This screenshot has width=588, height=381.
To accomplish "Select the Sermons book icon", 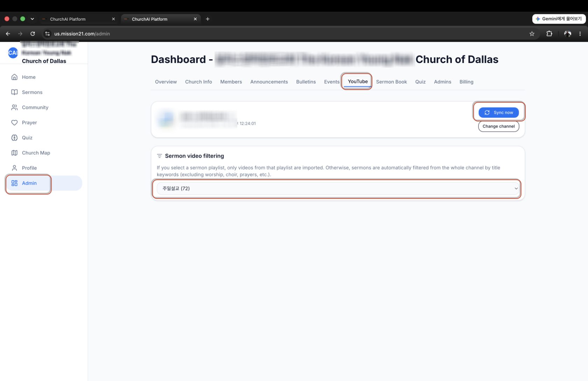I will click(14, 92).
